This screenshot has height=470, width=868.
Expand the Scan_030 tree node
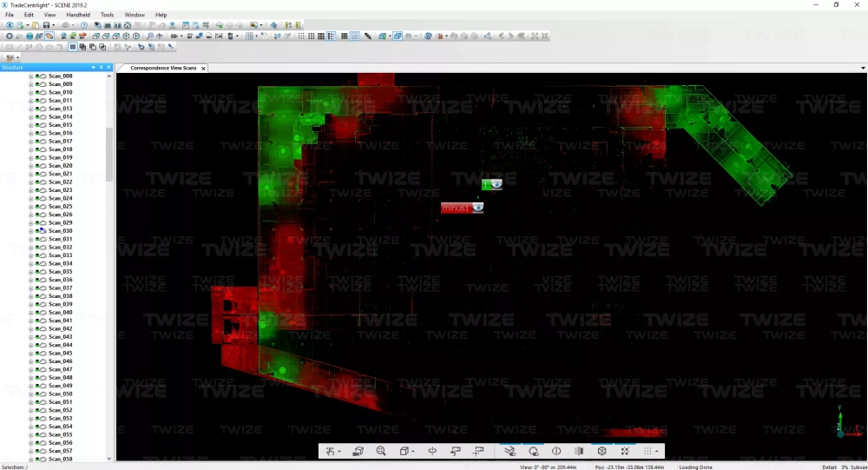tap(30, 231)
